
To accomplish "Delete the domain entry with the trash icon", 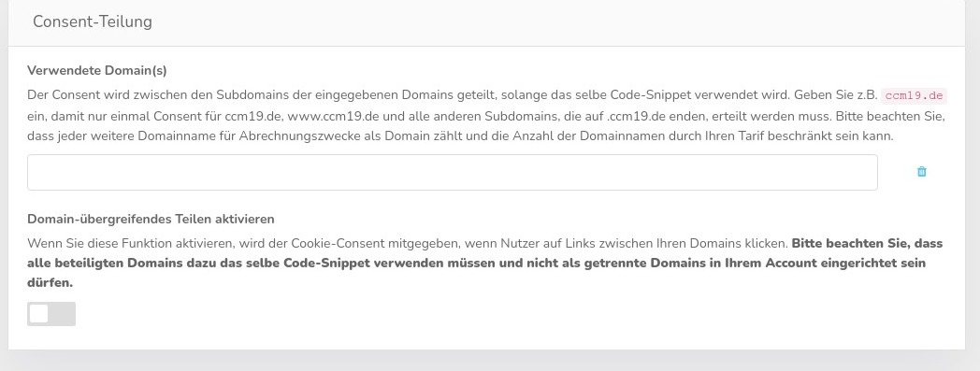I will 921,172.
